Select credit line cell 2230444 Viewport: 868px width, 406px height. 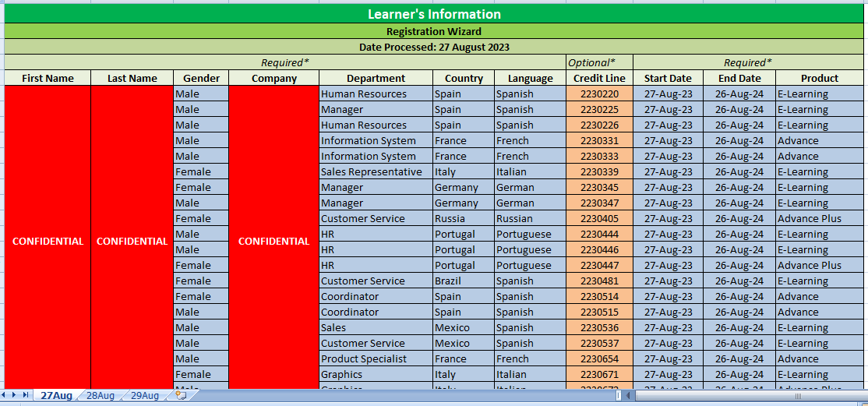tap(599, 234)
